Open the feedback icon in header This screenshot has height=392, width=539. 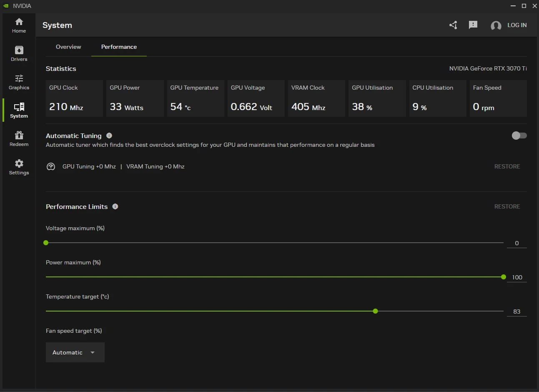pos(473,25)
